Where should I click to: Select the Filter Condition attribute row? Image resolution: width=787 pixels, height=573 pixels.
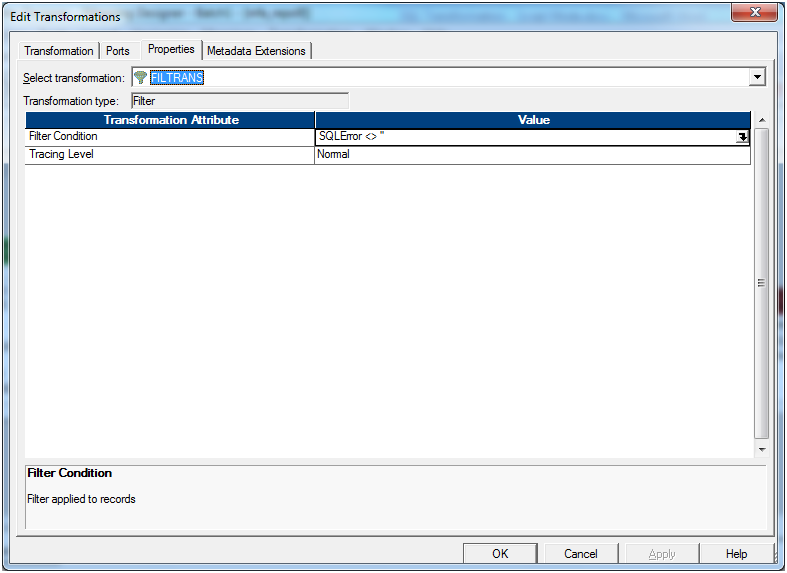pos(170,136)
